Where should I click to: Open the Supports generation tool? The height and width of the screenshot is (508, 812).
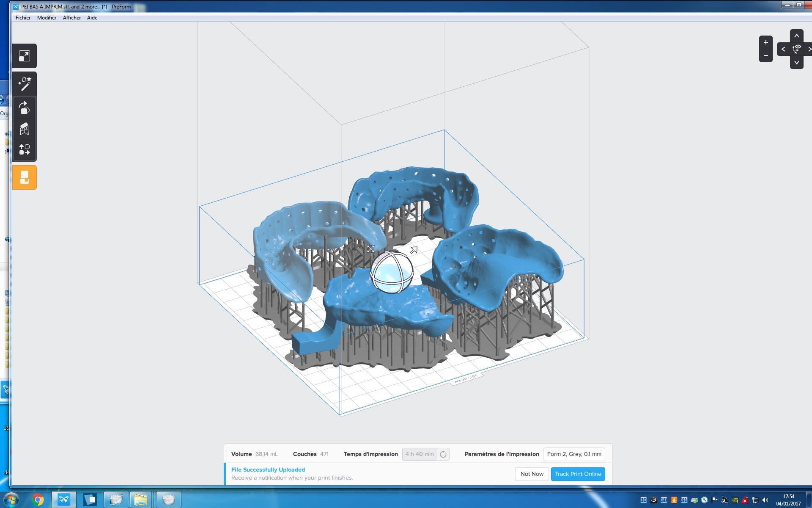click(x=24, y=129)
